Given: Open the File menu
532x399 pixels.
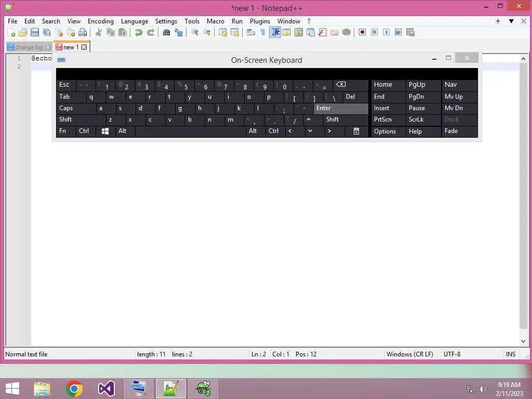Looking at the screenshot, I should click(12, 21).
